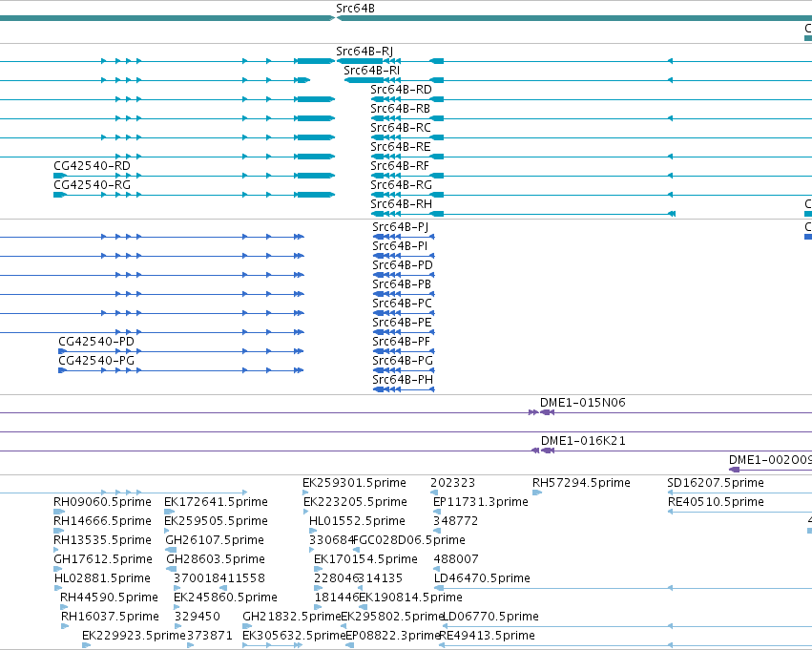Pick EST label EK172641.5prime
812x650 pixels.
click(x=216, y=502)
